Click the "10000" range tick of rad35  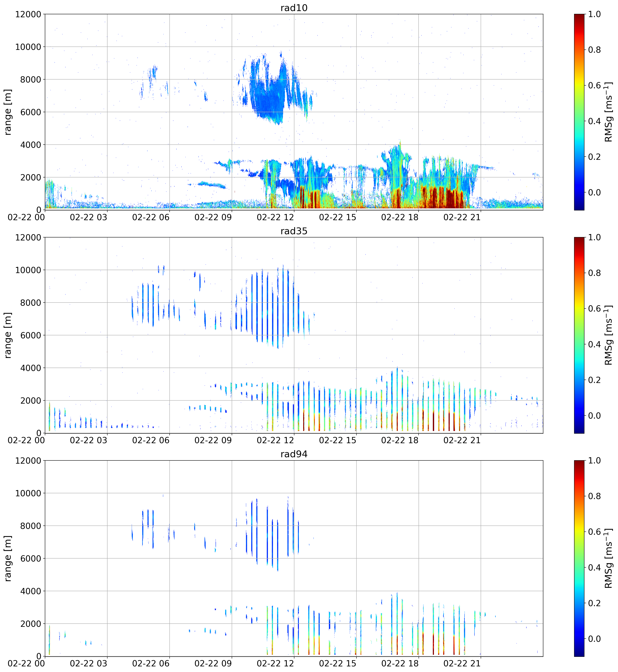(x=28, y=270)
